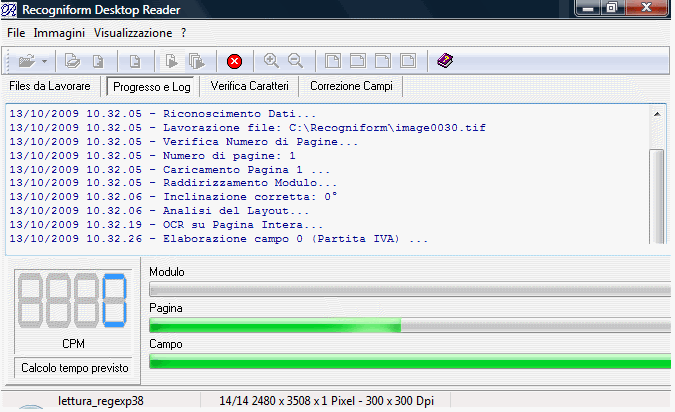Click the 'lettura_regexp38' status bar entry
The height and width of the screenshot is (412, 675).
pyautogui.click(x=101, y=401)
